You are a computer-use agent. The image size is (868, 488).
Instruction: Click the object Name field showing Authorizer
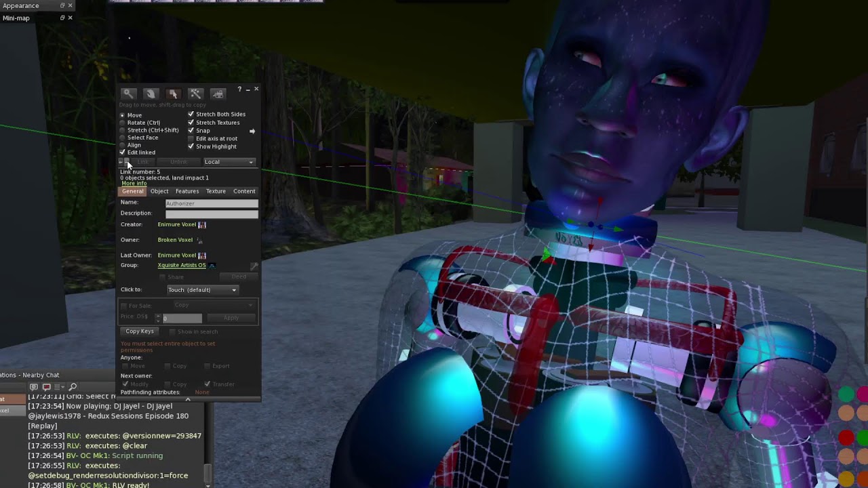212,203
